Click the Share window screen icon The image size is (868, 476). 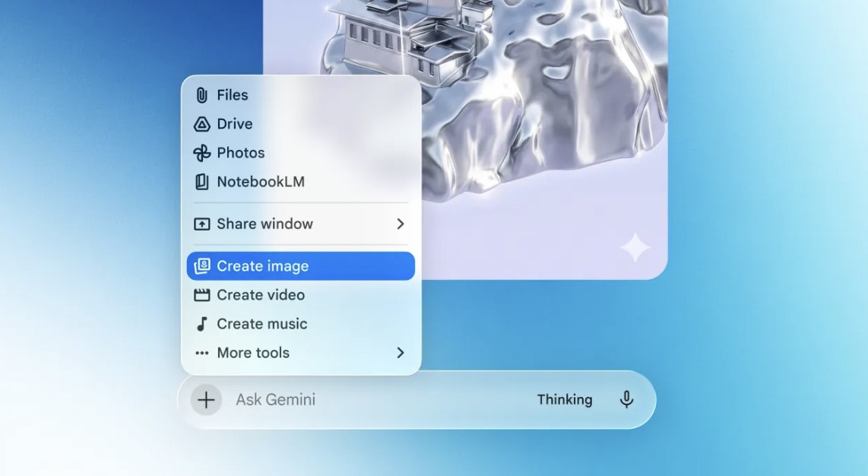pos(201,224)
